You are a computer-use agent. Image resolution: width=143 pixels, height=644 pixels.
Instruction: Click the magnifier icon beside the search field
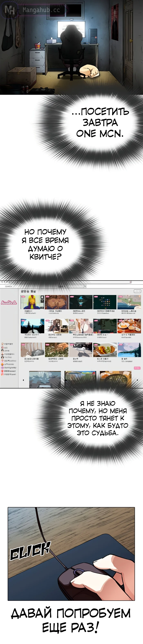point(85,286)
